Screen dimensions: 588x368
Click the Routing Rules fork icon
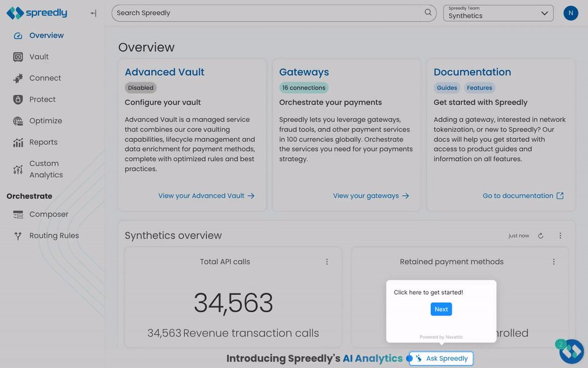point(18,236)
